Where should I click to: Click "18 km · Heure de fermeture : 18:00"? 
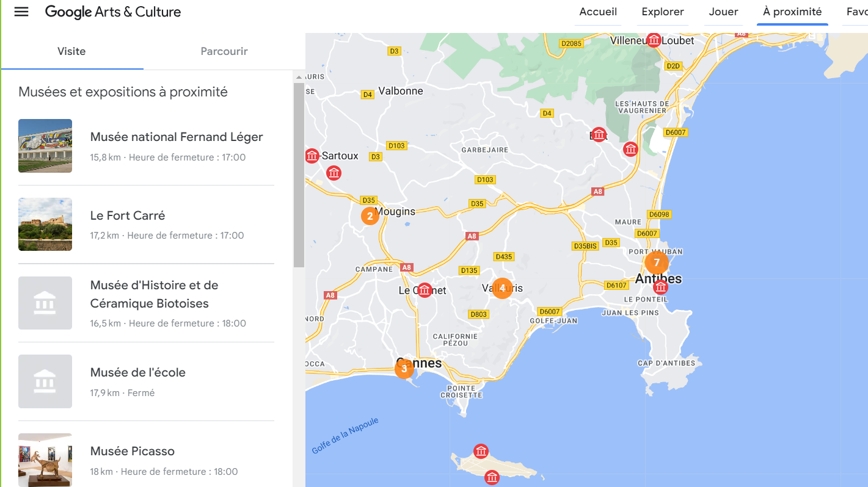[164, 472]
